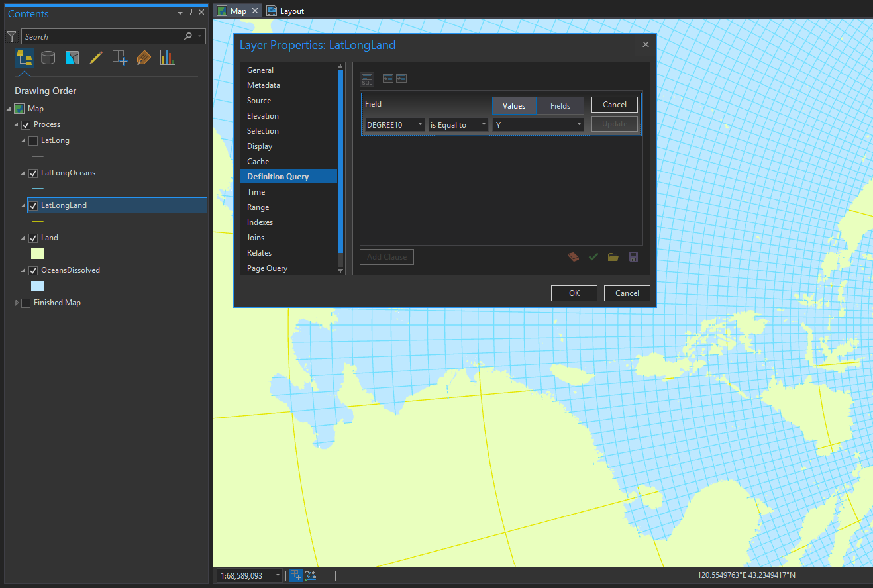Click the OceansDissolved blue symbol swatch
873x588 pixels.
point(38,286)
